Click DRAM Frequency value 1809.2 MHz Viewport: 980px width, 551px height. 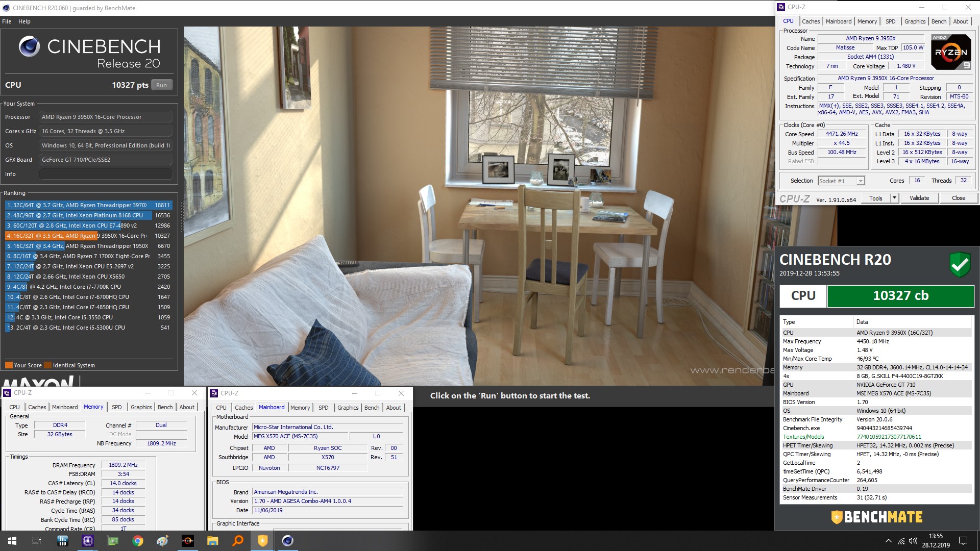point(123,465)
